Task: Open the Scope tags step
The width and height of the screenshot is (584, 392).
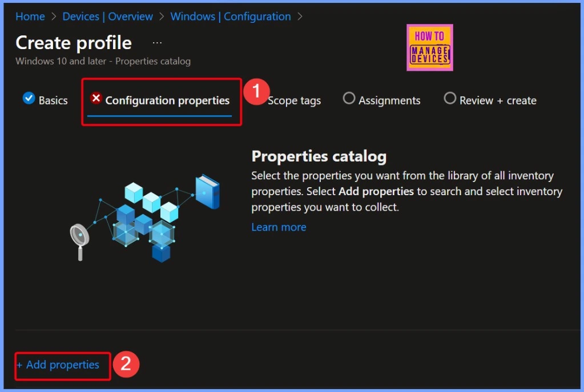Action: tap(294, 100)
